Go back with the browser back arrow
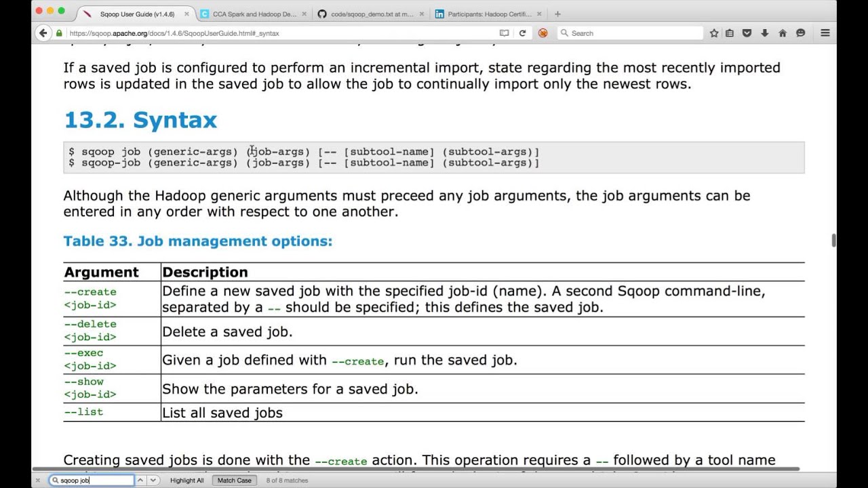Viewport: 868px width, 488px height. tap(43, 33)
